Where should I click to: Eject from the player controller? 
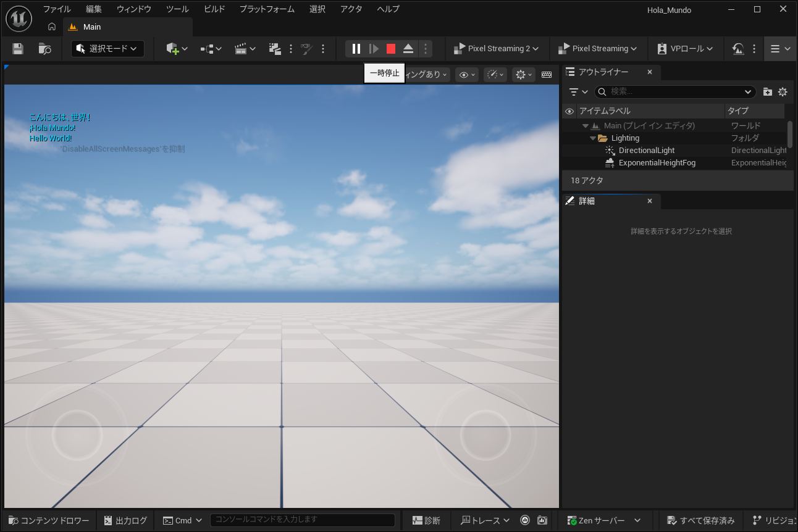click(408, 49)
